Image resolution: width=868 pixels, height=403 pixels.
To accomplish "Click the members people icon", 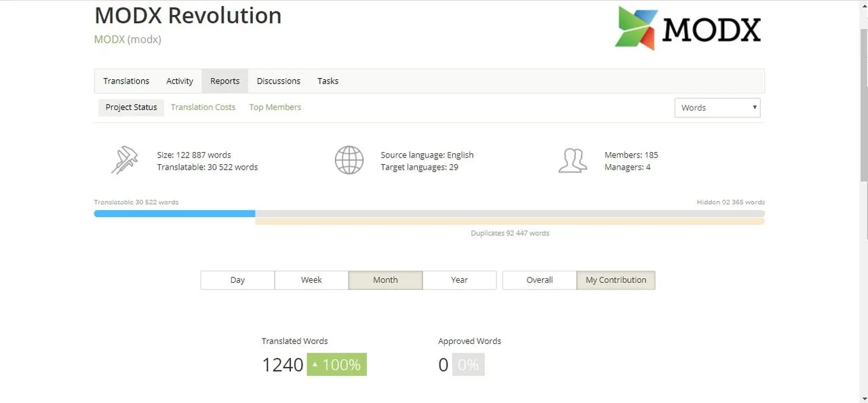I will tap(572, 161).
